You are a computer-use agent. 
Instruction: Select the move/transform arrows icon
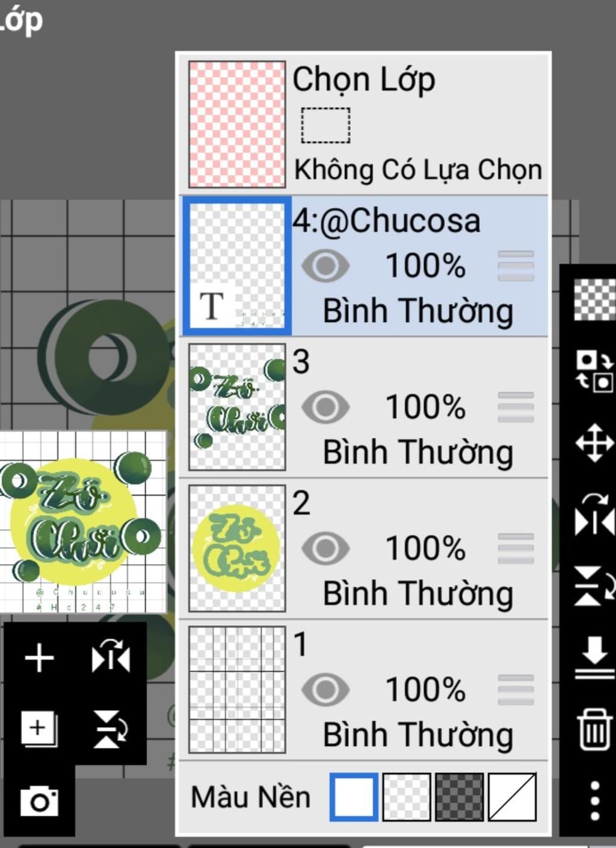(x=594, y=443)
